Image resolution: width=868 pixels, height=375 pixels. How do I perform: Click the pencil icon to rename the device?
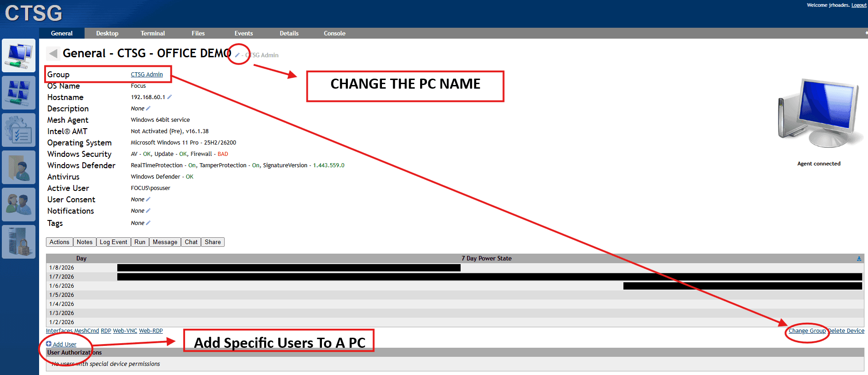pos(237,55)
